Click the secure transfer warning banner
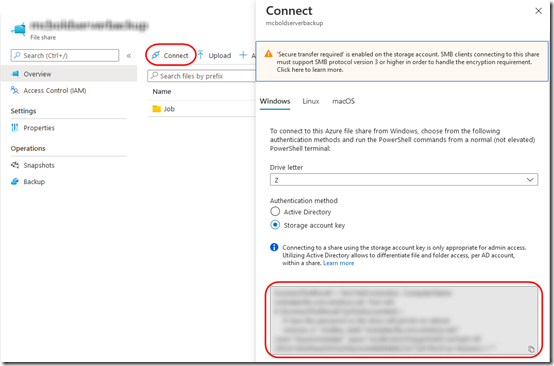 402,61
